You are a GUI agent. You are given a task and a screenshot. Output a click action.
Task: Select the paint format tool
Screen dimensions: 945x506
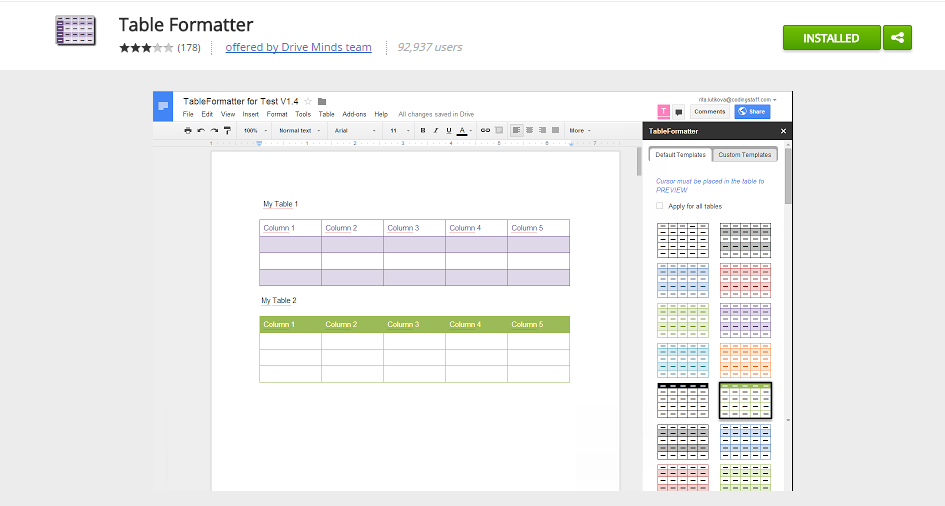click(227, 130)
